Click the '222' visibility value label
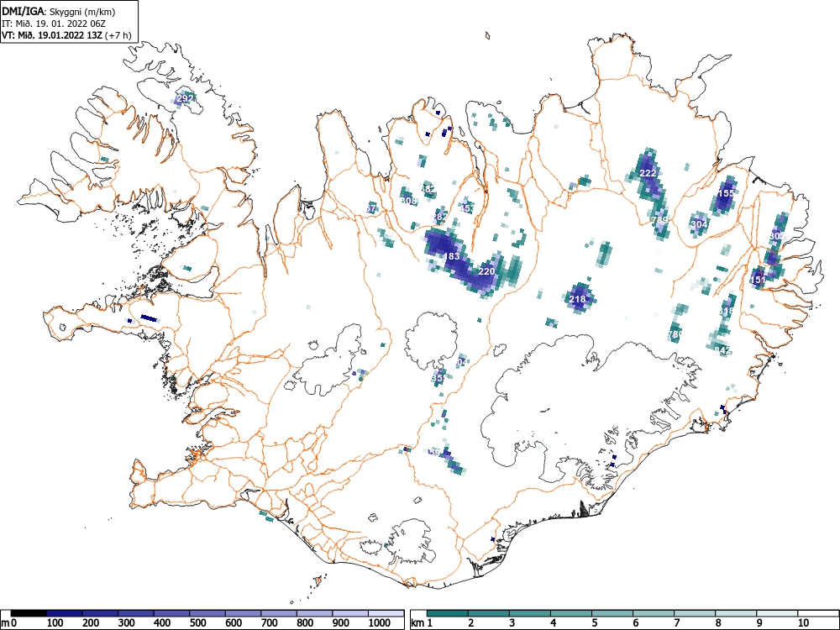Viewport: 840px width, 630px height. (x=648, y=173)
